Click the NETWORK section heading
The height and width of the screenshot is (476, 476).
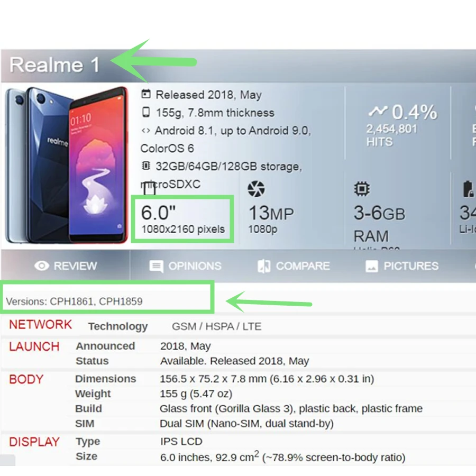tap(40, 325)
